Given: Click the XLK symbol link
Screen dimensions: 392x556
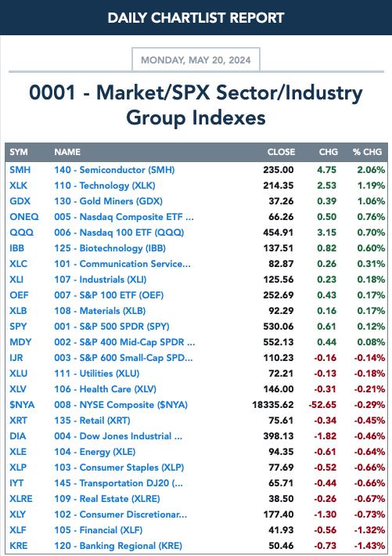Looking at the screenshot, I should coord(19,186).
